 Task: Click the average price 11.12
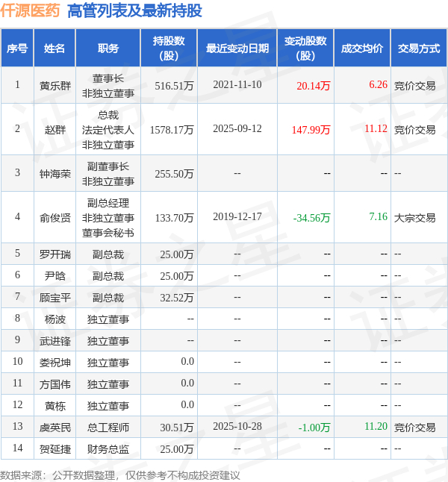[376, 128]
